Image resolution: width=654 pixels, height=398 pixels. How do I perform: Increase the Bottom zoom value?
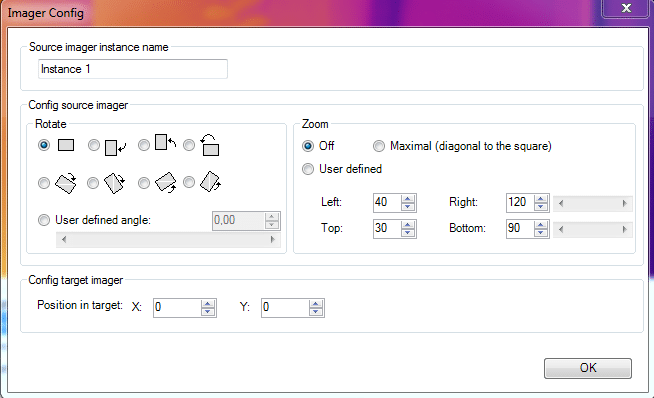pyautogui.click(x=541, y=225)
